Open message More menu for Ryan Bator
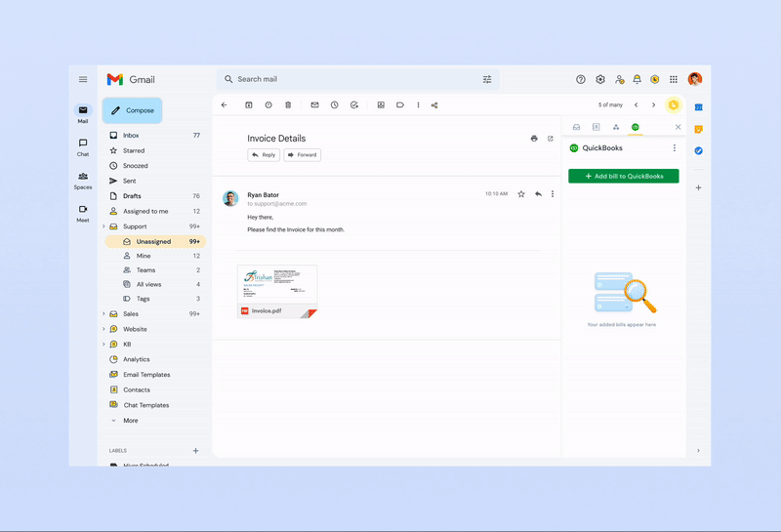This screenshot has height=532, width=781. (x=553, y=194)
